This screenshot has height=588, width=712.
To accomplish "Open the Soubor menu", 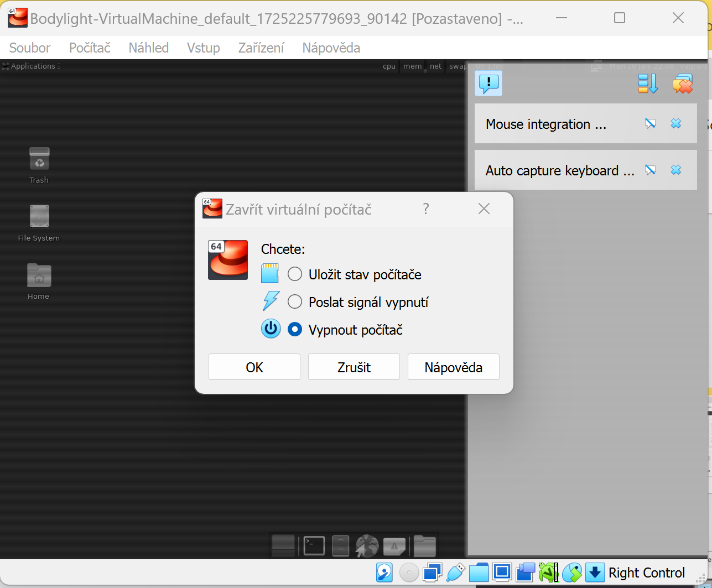I will point(30,48).
